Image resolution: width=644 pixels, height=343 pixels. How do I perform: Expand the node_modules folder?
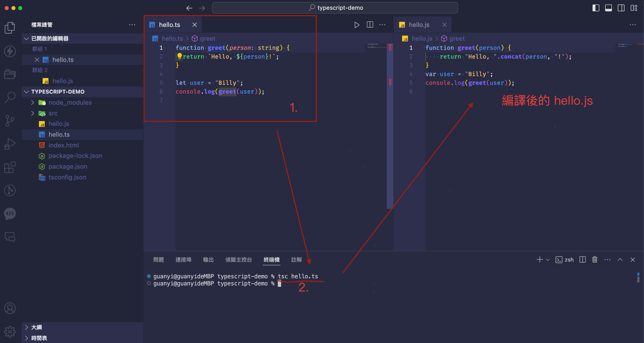[33, 102]
